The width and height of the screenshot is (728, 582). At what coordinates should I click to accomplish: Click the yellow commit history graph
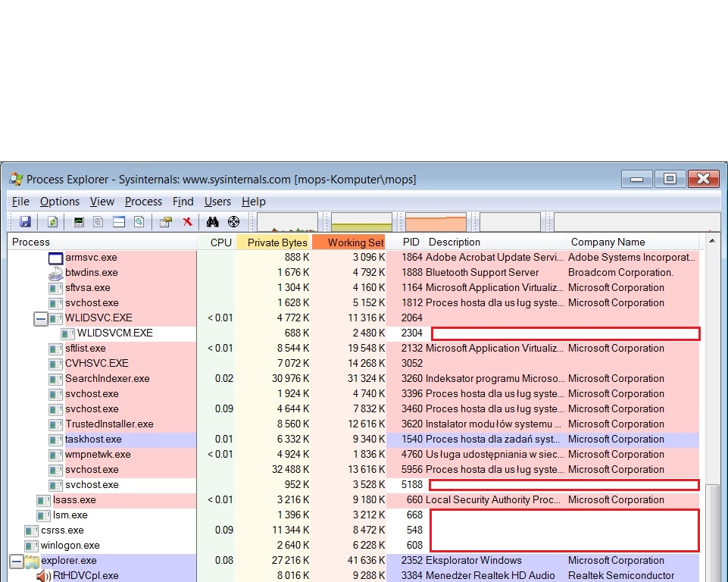coord(361,222)
